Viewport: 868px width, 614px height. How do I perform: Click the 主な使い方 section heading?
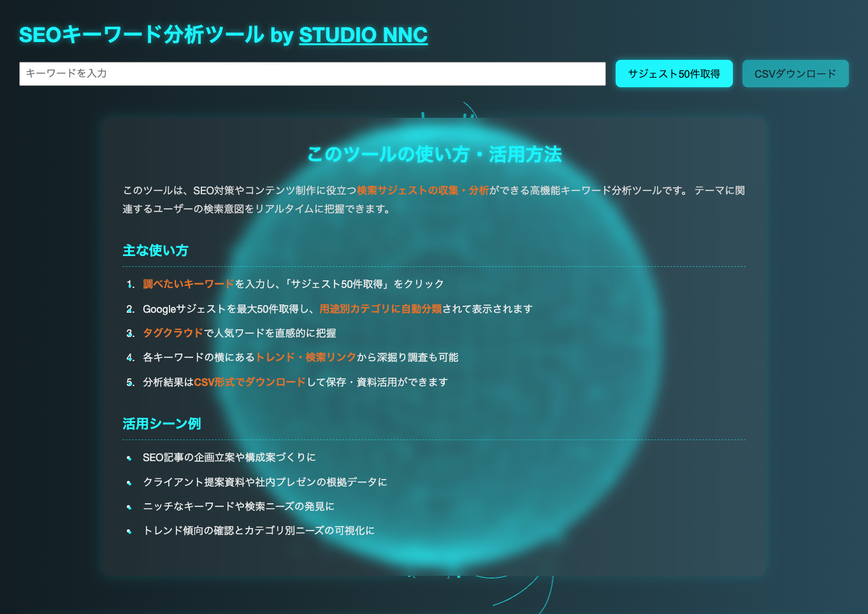point(155,250)
